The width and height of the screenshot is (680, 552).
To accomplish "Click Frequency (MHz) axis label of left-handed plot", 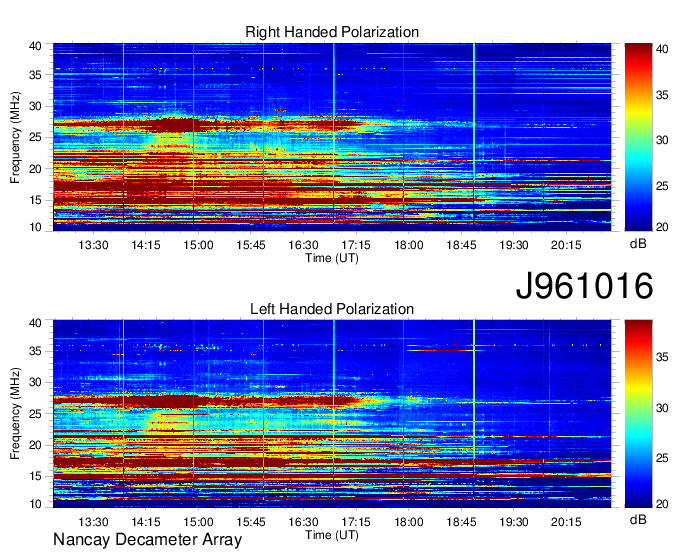I will pos(15,414).
